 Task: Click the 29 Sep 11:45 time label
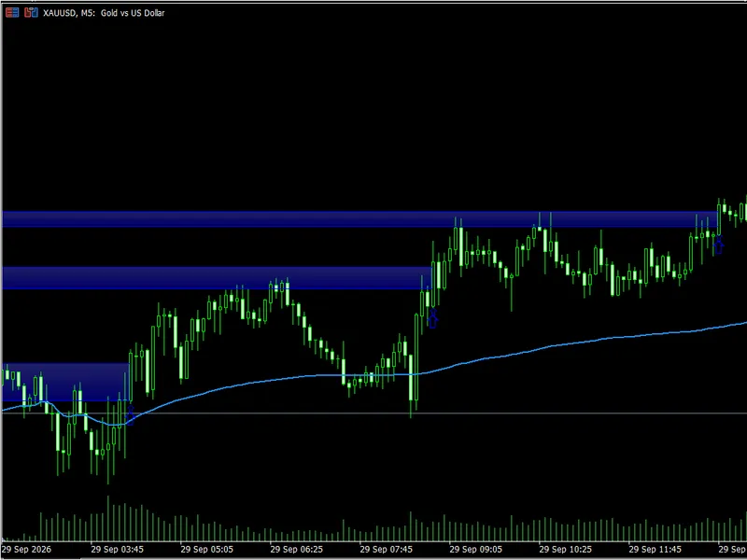pyautogui.click(x=655, y=549)
